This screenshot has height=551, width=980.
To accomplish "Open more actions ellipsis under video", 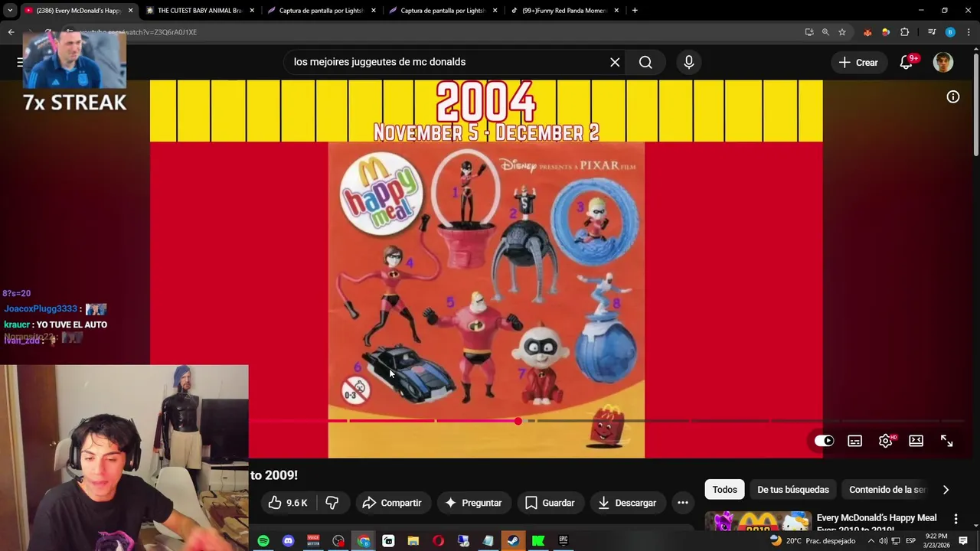I will pyautogui.click(x=683, y=503).
